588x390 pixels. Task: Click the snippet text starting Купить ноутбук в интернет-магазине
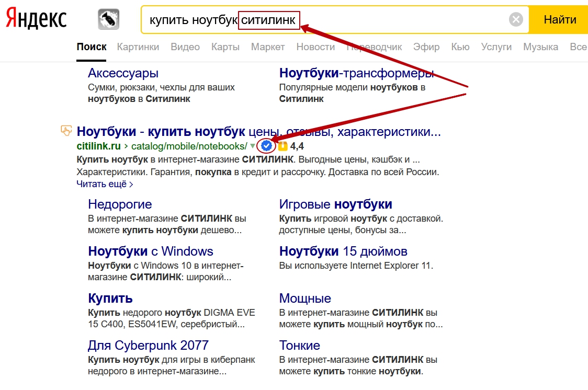258,166
